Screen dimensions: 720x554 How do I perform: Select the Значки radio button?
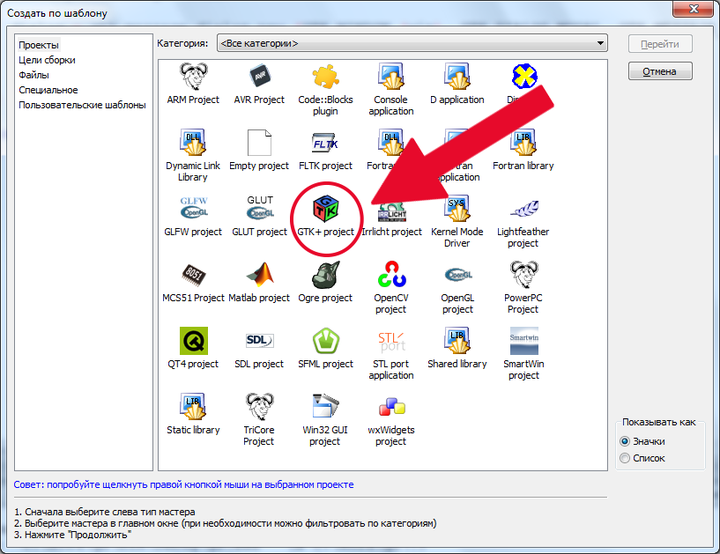[x=624, y=441]
